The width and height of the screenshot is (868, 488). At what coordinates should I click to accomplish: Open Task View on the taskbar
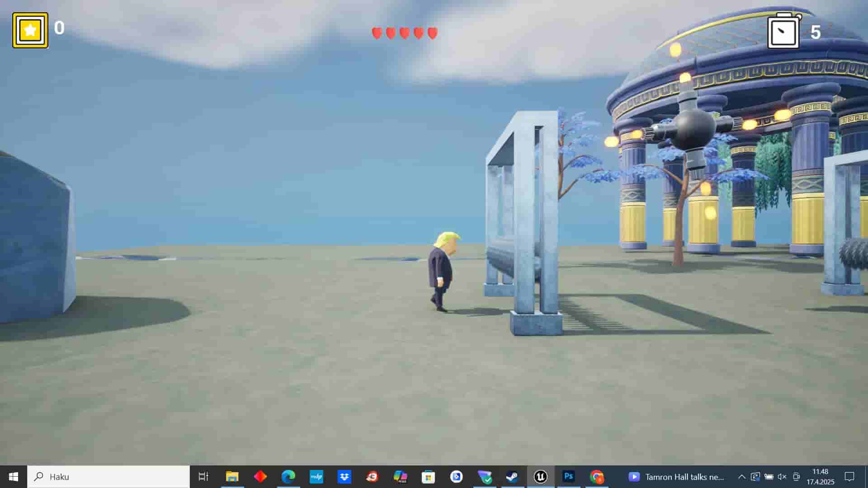[x=203, y=476]
